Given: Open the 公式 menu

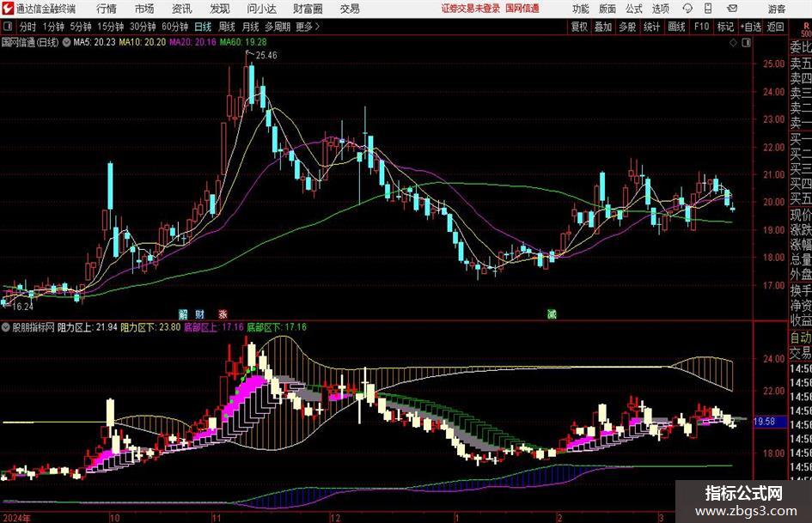Looking at the screenshot, I should pyautogui.click(x=634, y=9).
